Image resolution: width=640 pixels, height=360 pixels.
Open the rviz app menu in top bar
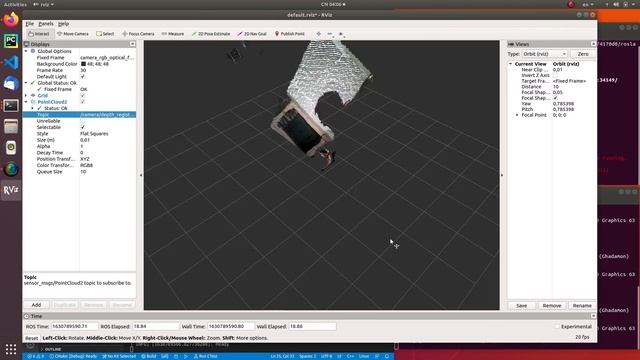(43, 4)
